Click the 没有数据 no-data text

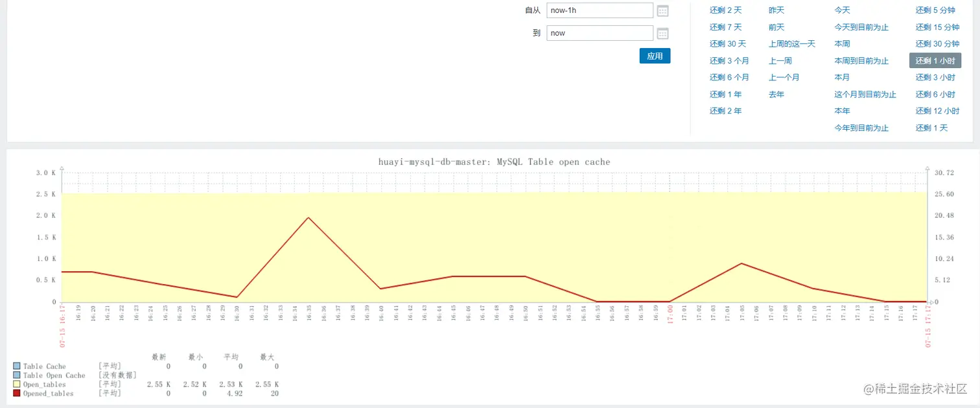[x=117, y=376]
